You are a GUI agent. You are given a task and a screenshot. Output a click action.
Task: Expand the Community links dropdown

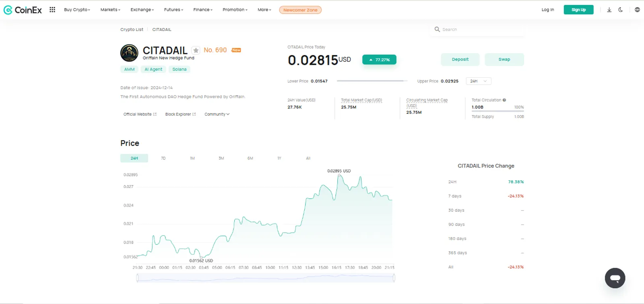[217, 114]
